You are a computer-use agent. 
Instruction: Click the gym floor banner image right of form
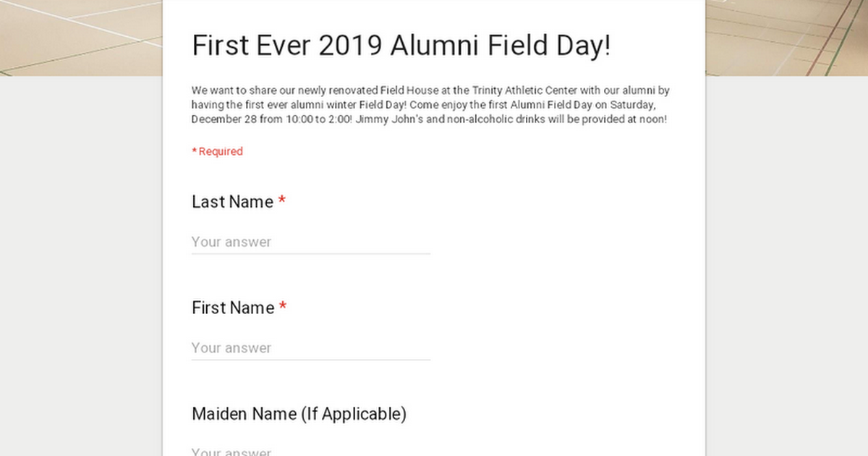coord(787,36)
